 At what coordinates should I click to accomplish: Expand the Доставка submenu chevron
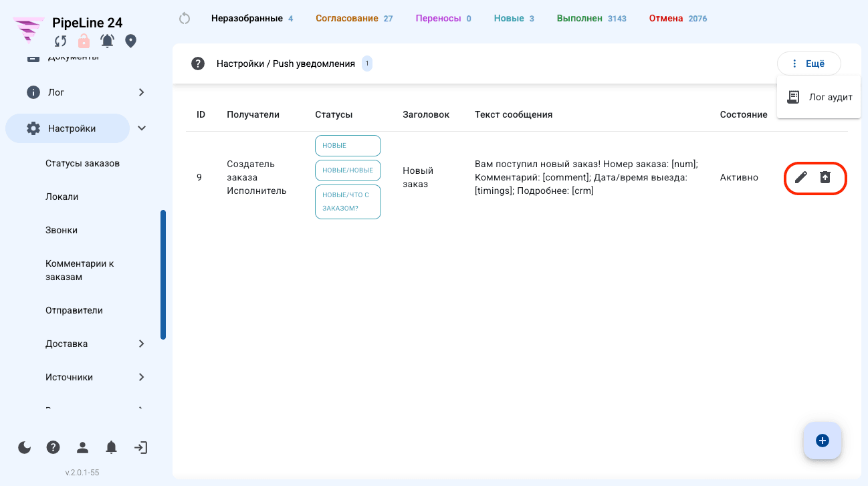coord(141,344)
